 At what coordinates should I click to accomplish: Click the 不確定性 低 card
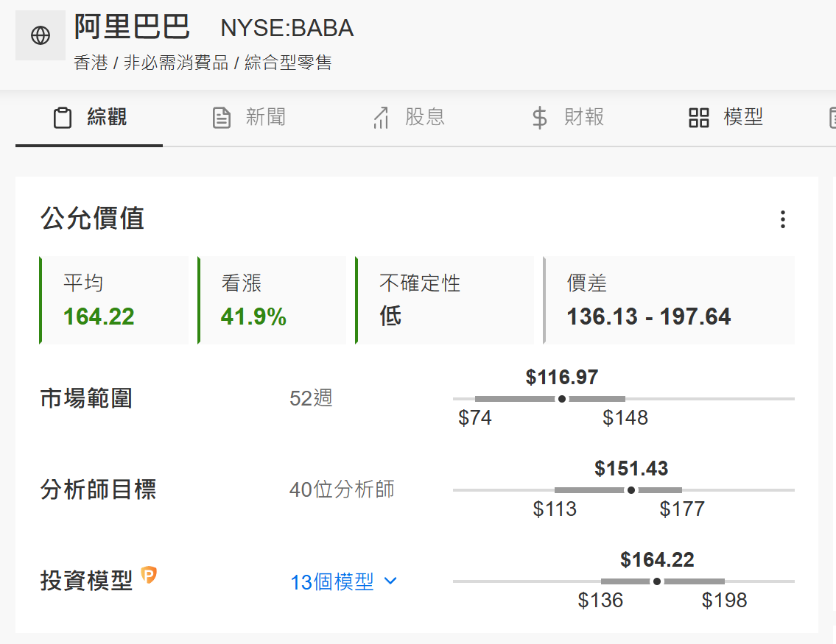point(445,300)
